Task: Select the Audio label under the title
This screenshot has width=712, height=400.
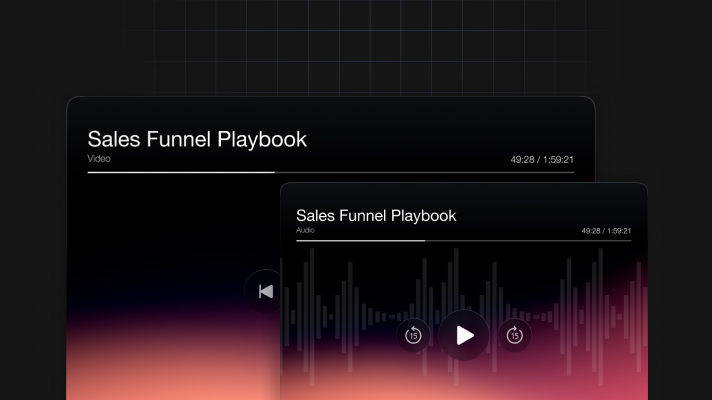Action: (x=305, y=230)
